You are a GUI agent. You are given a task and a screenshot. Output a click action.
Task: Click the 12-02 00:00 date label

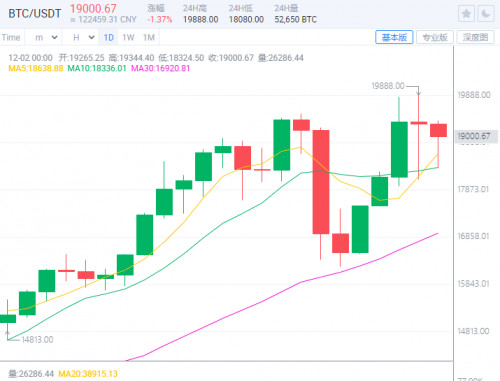[x=30, y=58]
